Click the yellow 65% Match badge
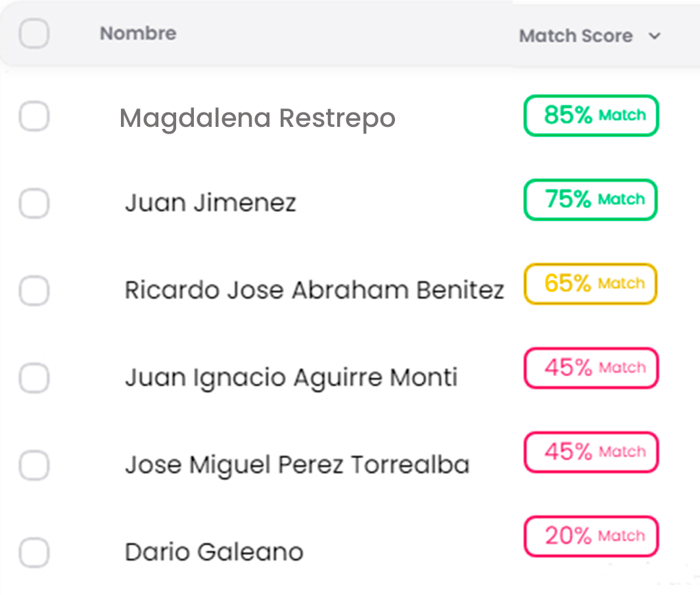The image size is (700, 595). point(590,284)
